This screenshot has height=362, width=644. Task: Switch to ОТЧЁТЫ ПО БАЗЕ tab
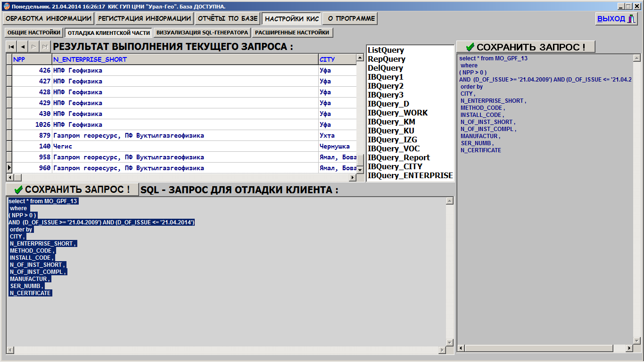pos(228,18)
